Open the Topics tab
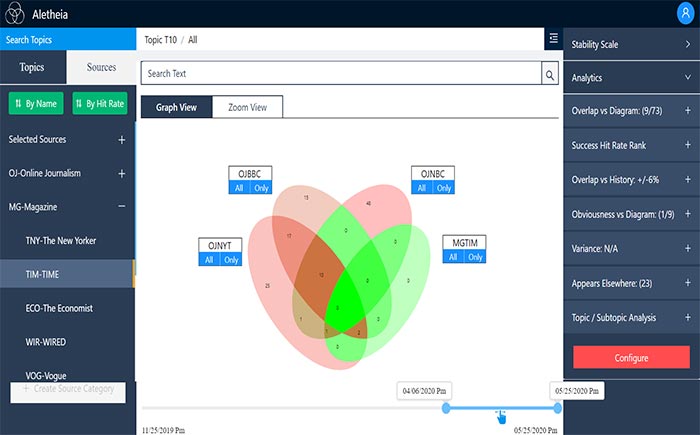 (33, 67)
